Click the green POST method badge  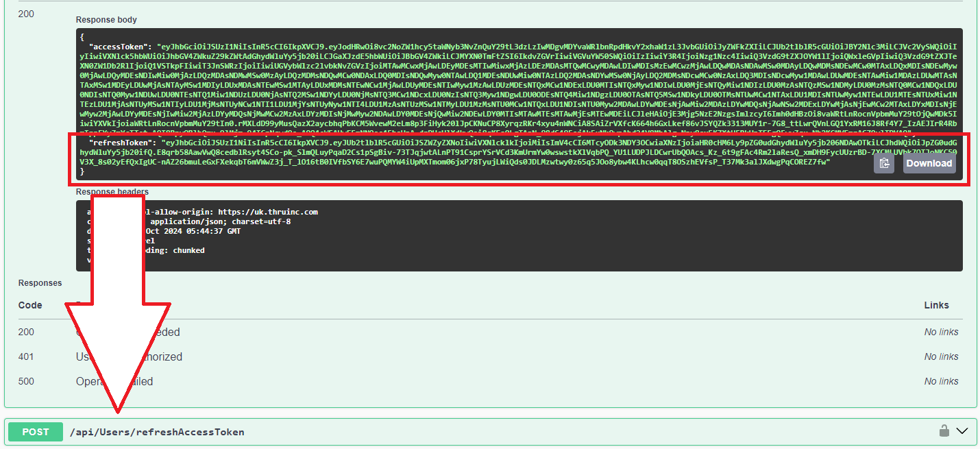[36, 432]
